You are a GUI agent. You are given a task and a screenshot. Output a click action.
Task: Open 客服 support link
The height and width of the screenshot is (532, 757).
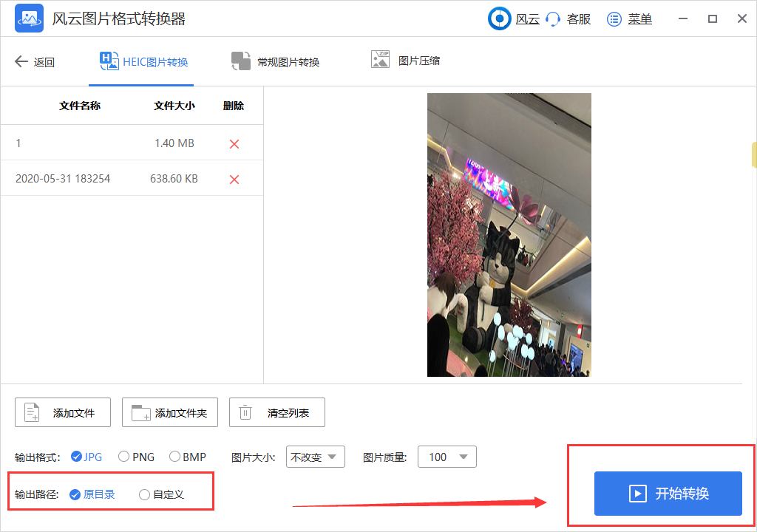point(579,19)
